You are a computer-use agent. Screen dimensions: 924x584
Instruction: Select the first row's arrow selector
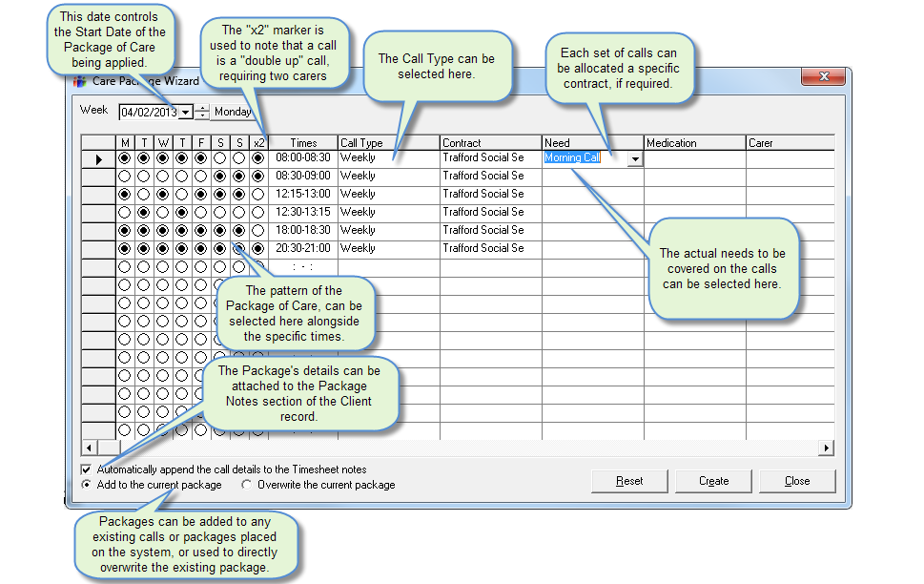(98, 159)
